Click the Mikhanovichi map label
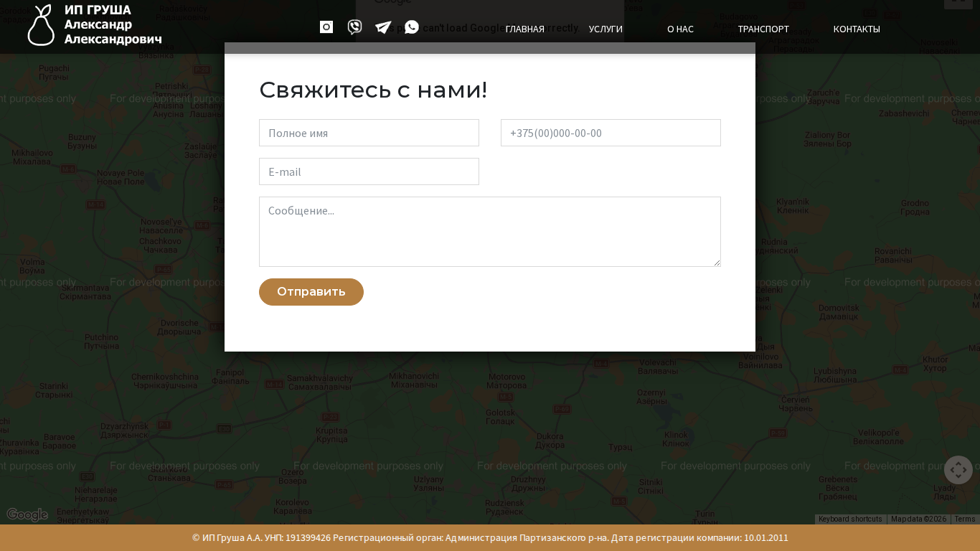980x551 pixels. point(414,380)
